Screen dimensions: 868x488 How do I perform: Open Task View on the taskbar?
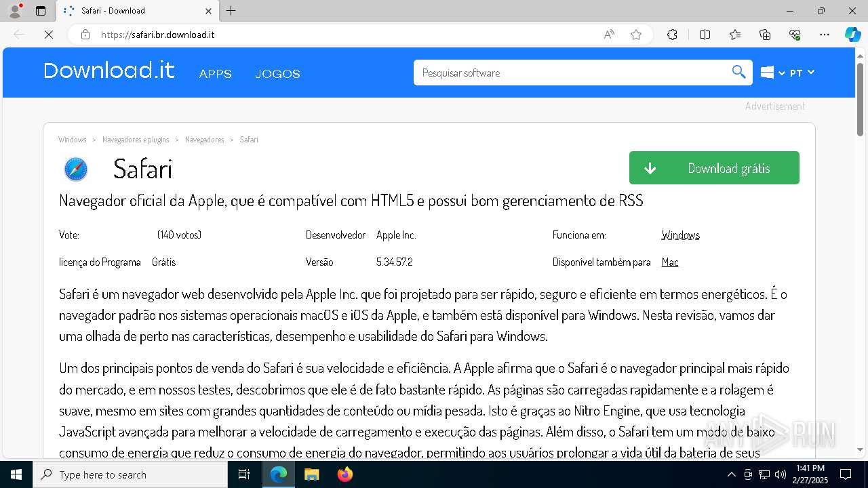(x=244, y=474)
